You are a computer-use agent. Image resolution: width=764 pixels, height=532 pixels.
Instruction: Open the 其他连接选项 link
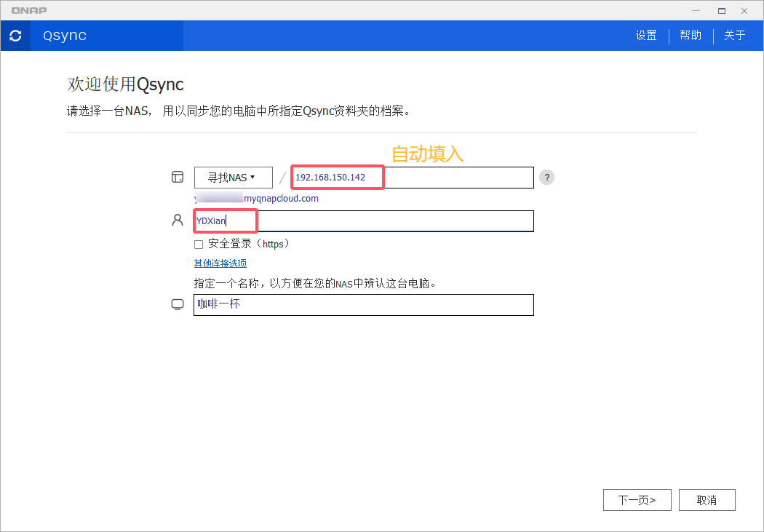(x=220, y=263)
